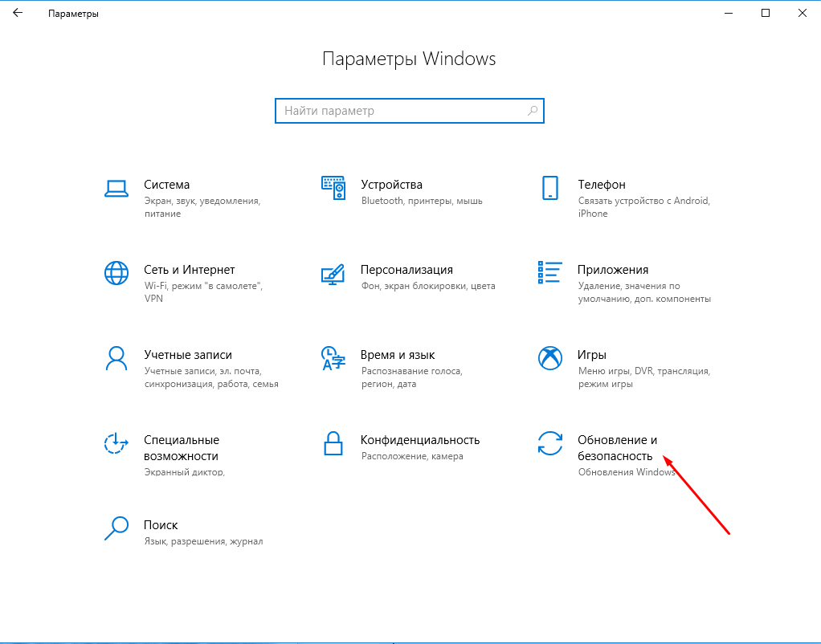Image resolution: width=821 pixels, height=644 pixels.
Task: Open Учетные записи title
Action: coord(188,355)
